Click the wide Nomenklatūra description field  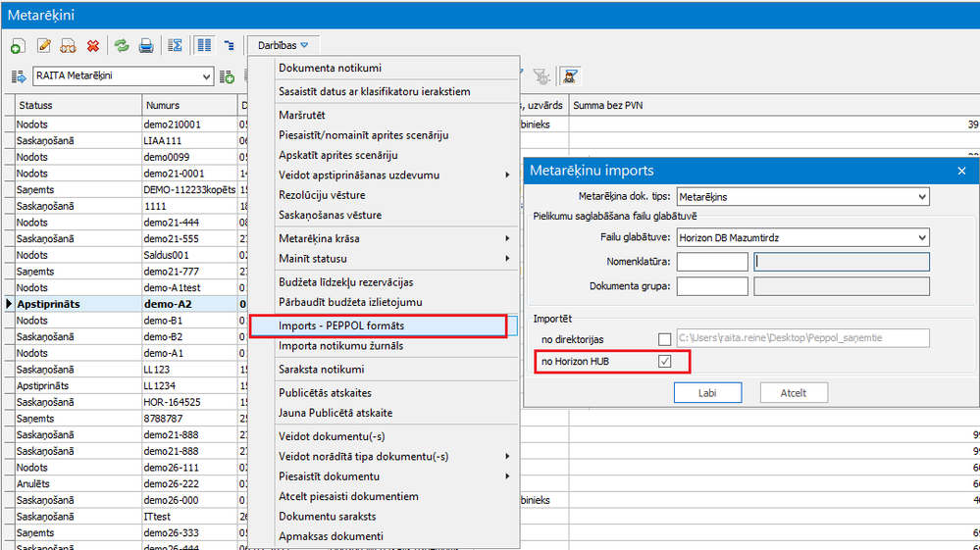tap(842, 262)
